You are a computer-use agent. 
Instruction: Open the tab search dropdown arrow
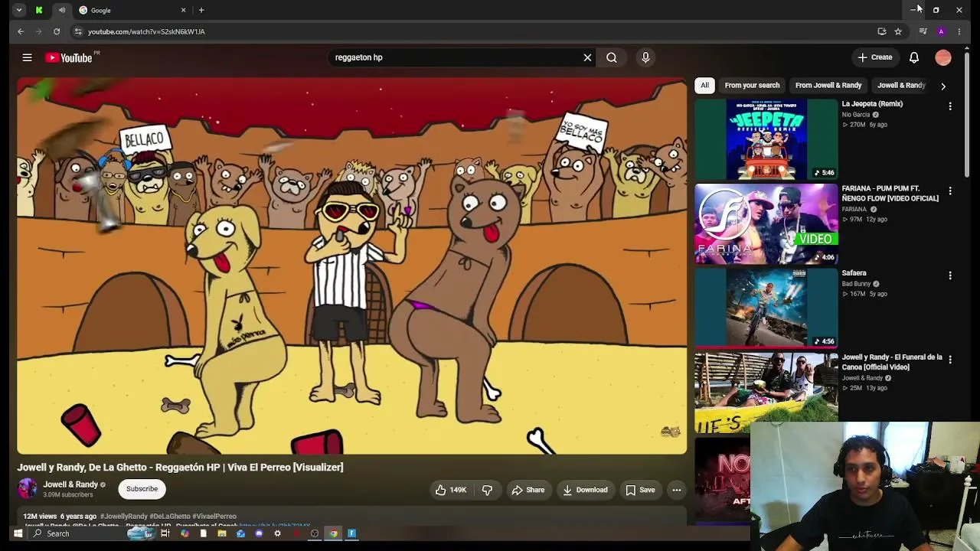tap(19, 10)
